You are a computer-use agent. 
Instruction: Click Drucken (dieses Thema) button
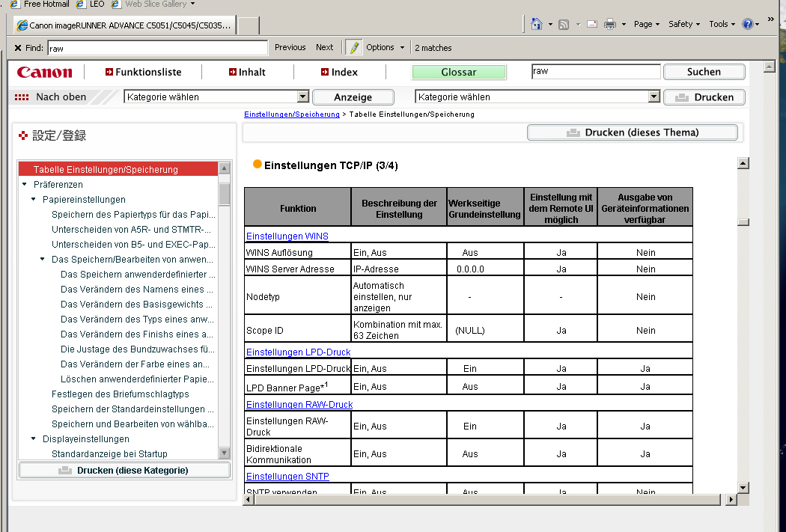point(632,132)
